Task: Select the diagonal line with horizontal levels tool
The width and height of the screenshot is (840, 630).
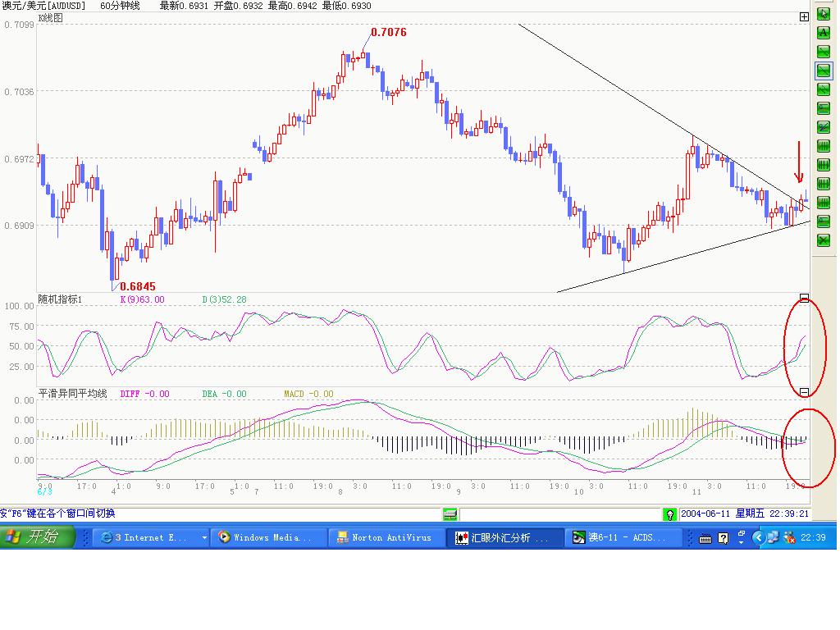Action: coord(823,127)
